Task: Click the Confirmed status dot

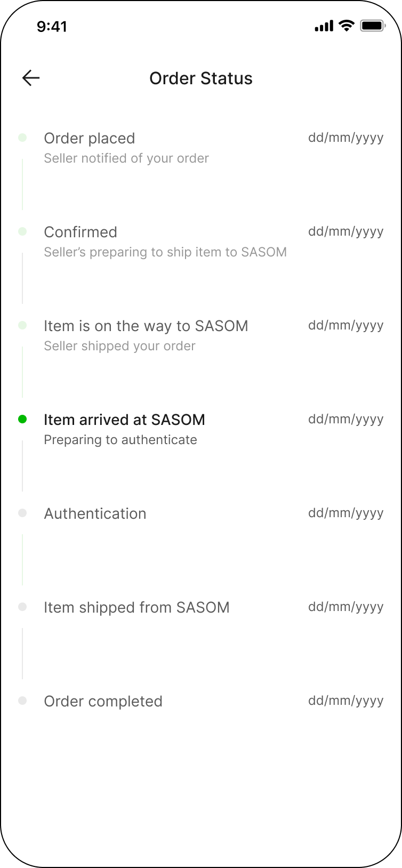Action: [x=22, y=231]
